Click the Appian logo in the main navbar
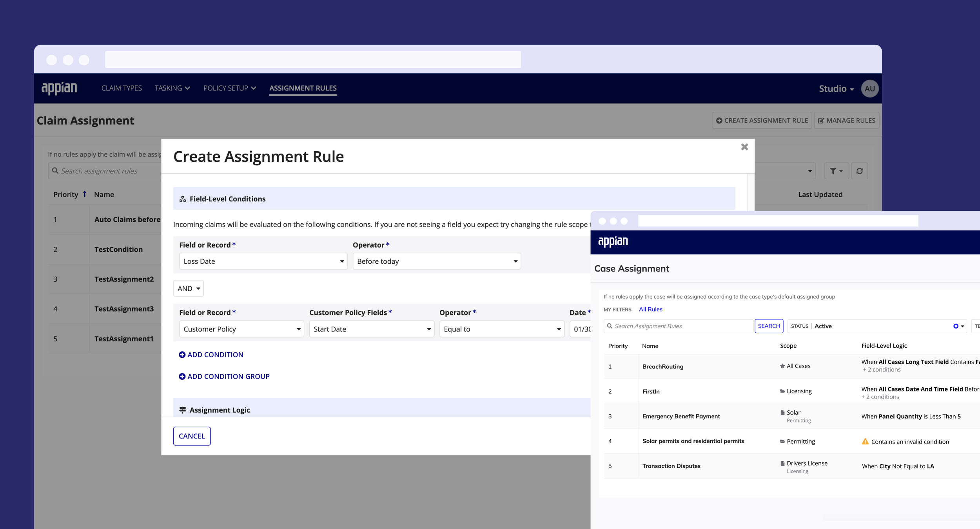This screenshot has height=529, width=980. [x=59, y=88]
